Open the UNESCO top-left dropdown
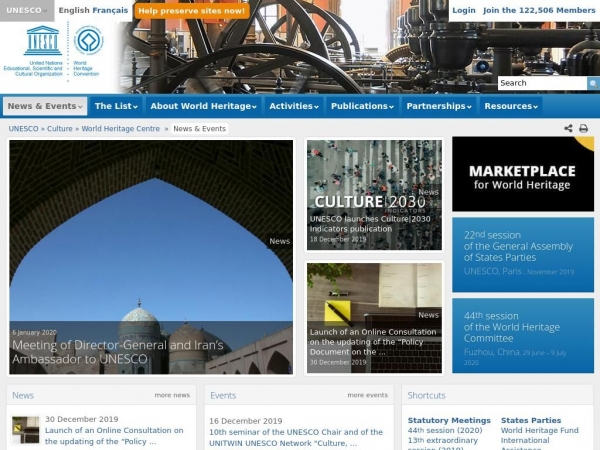This screenshot has width=600, height=450. coord(27,10)
